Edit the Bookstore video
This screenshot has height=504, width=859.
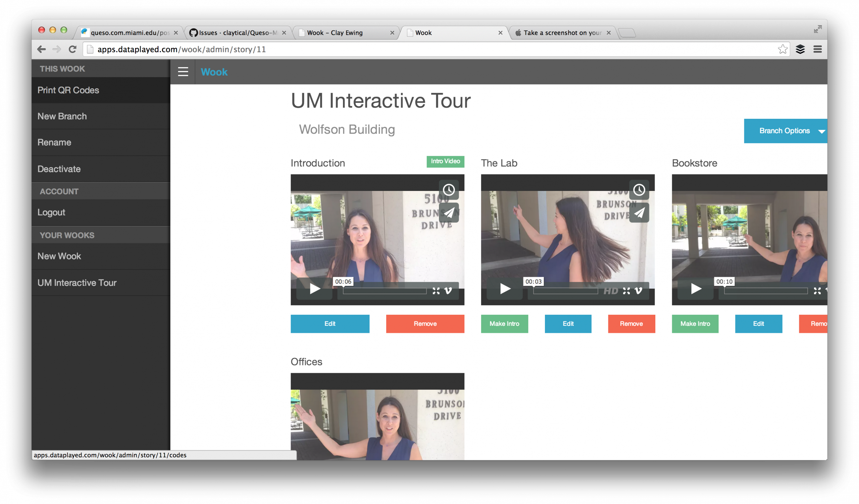(758, 323)
